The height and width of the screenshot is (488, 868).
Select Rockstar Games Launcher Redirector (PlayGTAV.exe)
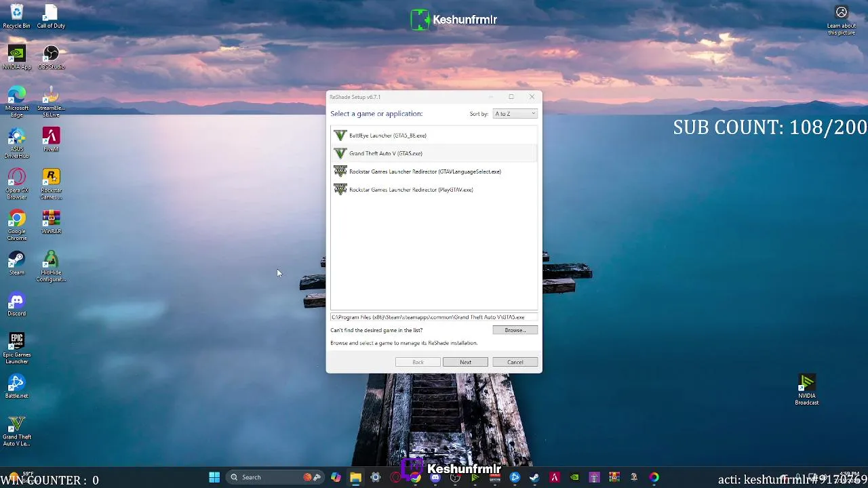click(x=434, y=190)
